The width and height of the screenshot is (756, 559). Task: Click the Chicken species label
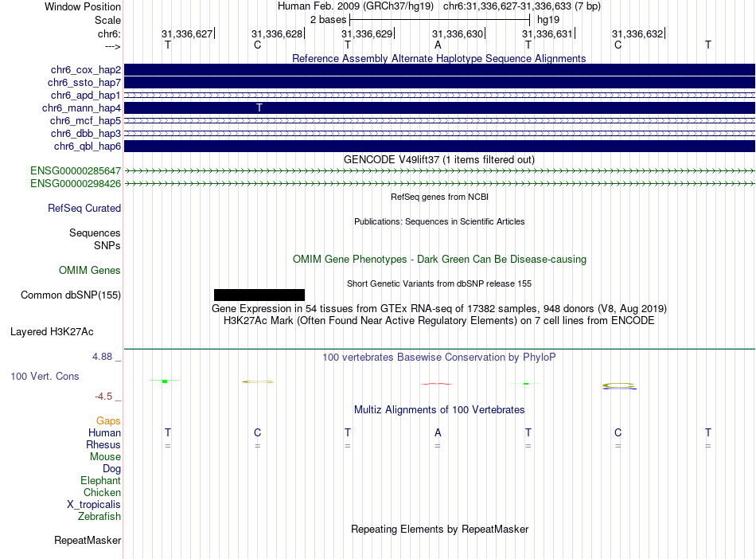point(102,492)
